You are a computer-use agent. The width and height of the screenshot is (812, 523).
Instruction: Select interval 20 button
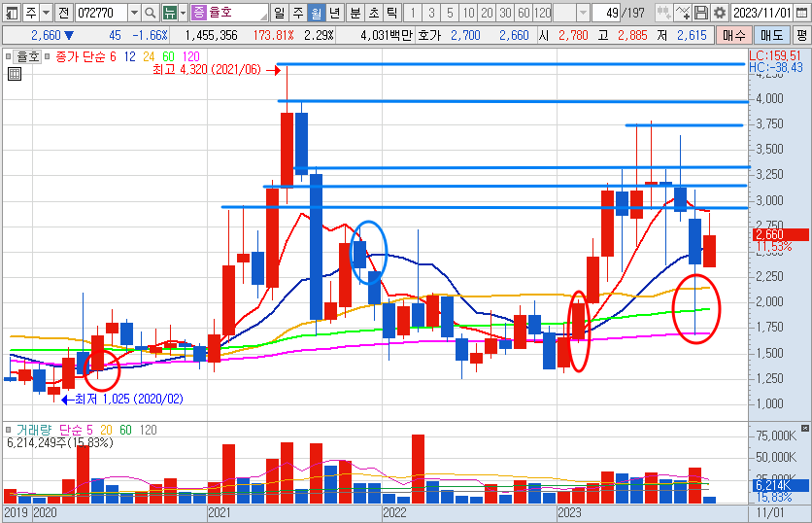[488, 13]
